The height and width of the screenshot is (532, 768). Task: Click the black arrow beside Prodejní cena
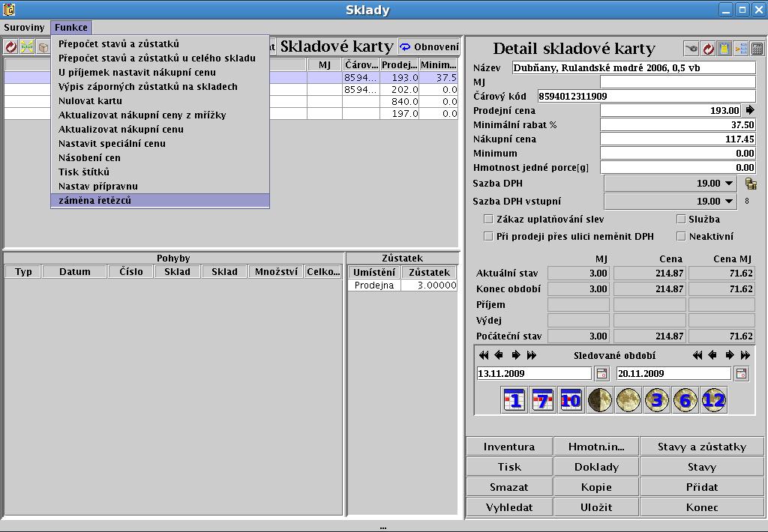[750, 110]
